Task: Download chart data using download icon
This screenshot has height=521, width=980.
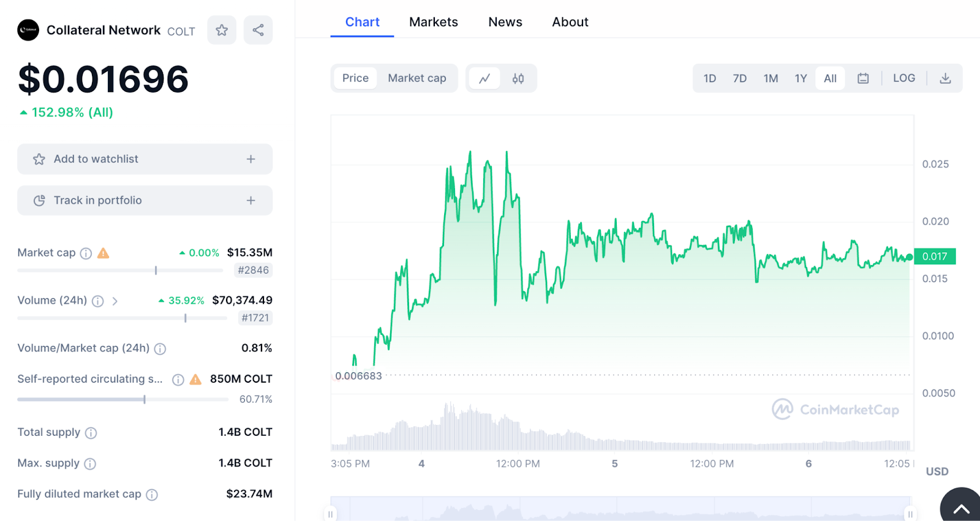Action: [945, 78]
